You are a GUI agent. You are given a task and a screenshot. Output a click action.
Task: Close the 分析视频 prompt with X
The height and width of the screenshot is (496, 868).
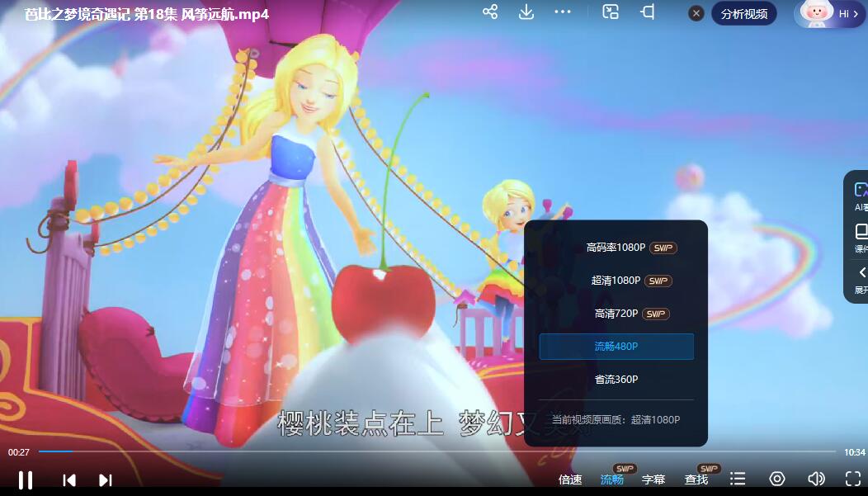[x=696, y=13]
